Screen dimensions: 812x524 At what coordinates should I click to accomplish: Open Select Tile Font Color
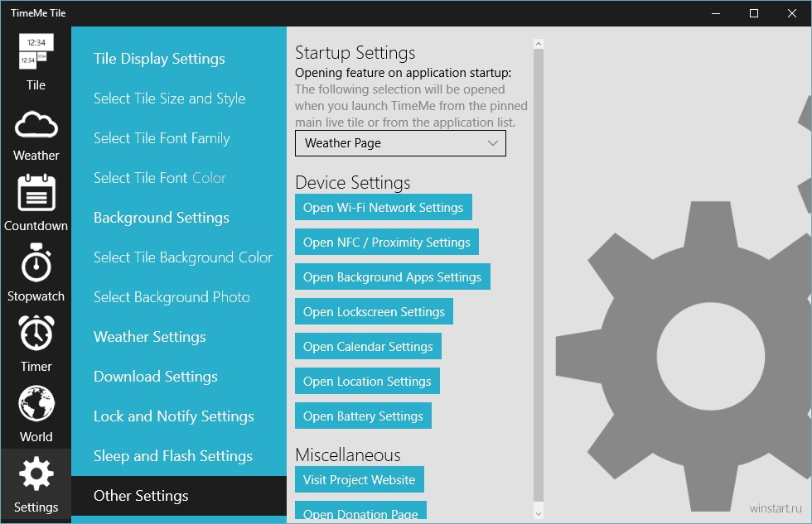pos(159,178)
